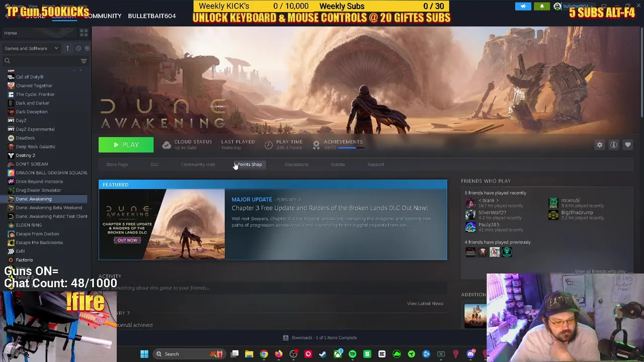Open friend mr.viruSl's avatar
Screen dimensions: 644x362
[553, 203]
